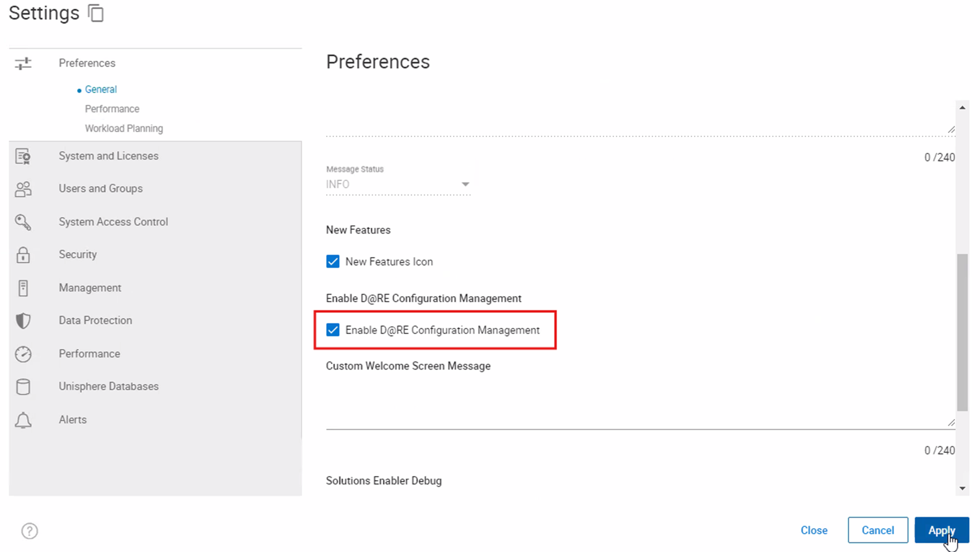Viewport: 980px width, 552px height.
Task: Select the Performance sub-item under Preferences
Action: click(112, 109)
